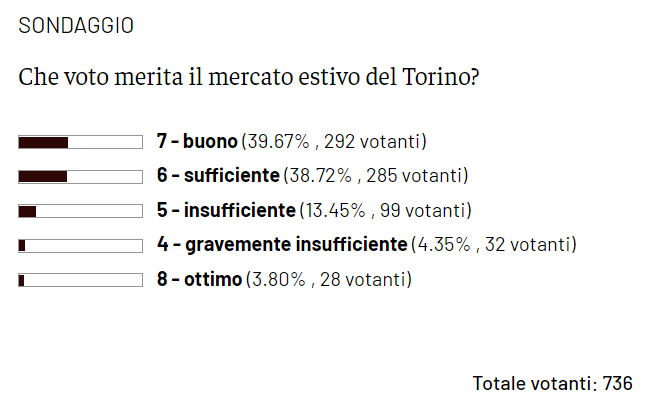Click the 4 - gravemente insufficiente progress bar

80,245
